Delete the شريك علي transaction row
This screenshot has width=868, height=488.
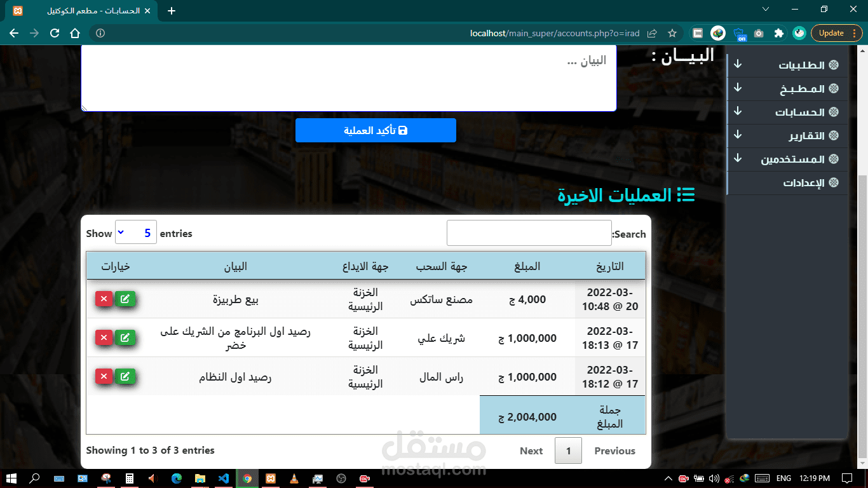104,338
